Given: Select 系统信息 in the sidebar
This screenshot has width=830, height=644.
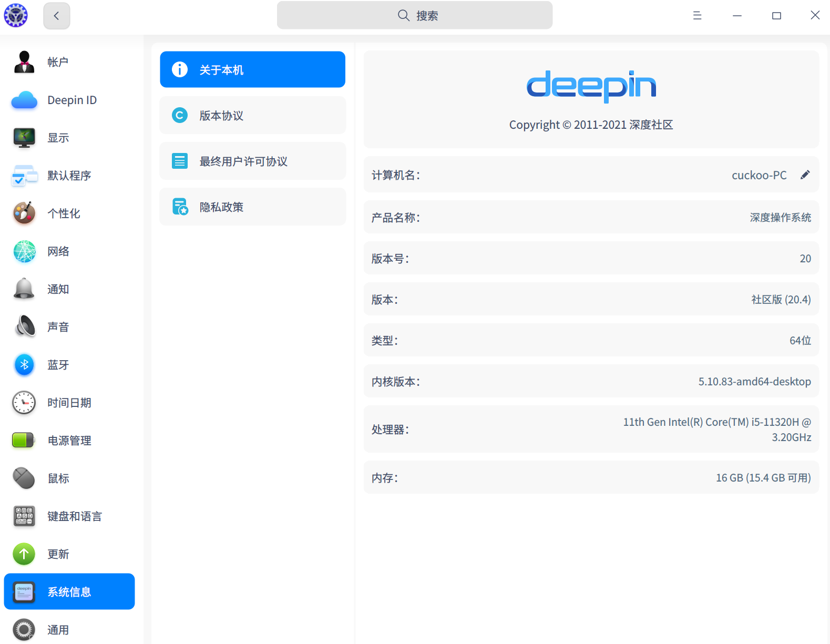Looking at the screenshot, I should click(69, 592).
